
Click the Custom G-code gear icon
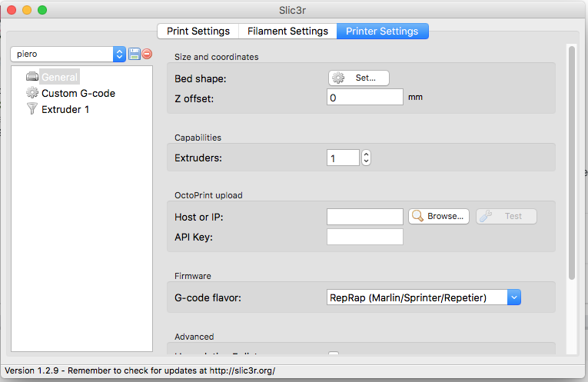[32, 92]
